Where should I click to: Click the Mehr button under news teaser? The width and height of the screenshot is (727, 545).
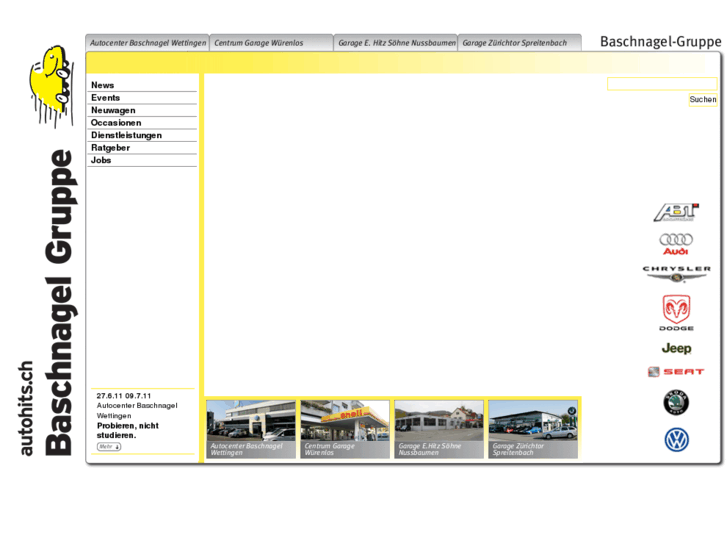point(109,447)
